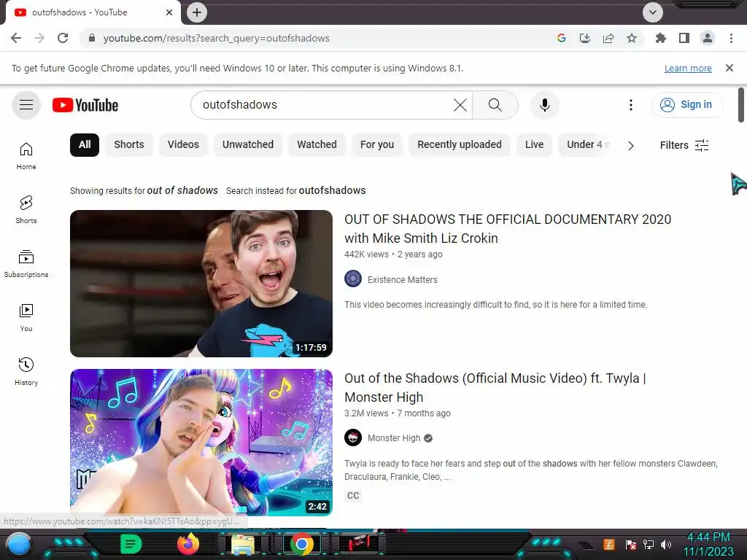This screenshot has height=560, width=747.
Task: Open the Monster High channel name
Action: [x=394, y=438]
